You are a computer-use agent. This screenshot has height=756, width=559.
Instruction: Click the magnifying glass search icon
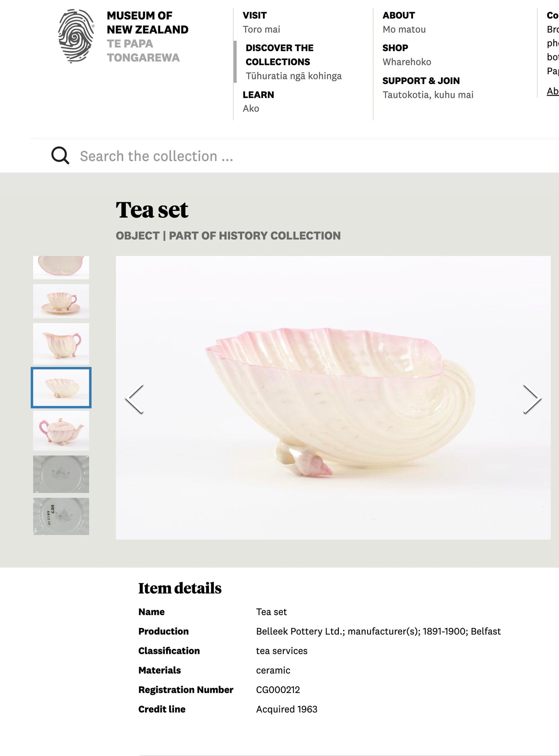[x=60, y=156]
